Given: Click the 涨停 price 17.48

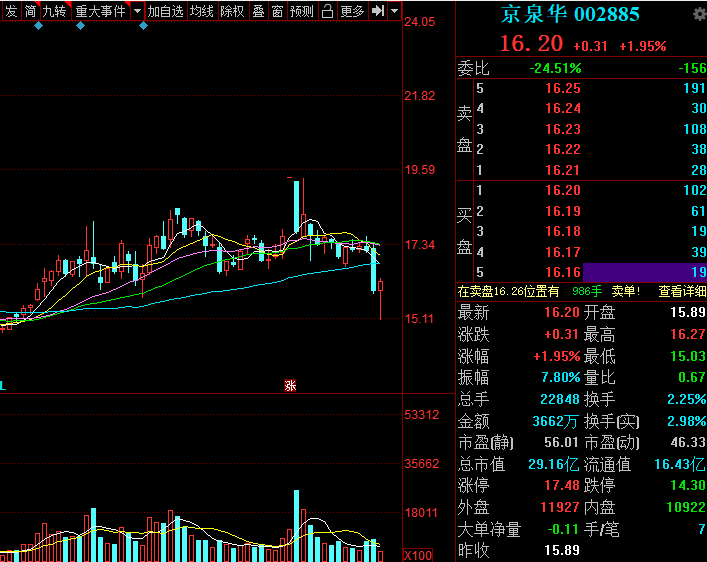Looking at the screenshot, I should (561, 485).
